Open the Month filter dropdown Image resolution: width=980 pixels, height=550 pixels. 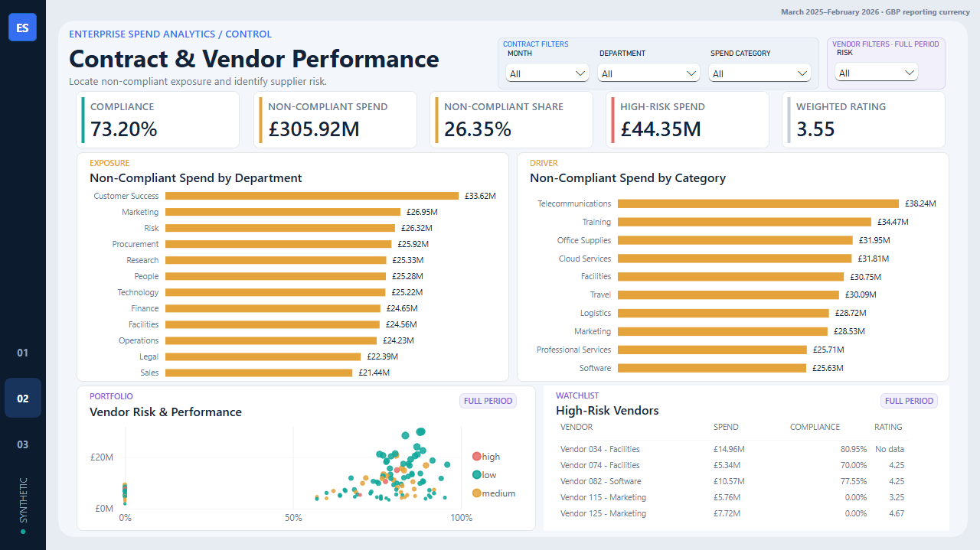click(547, 73)
